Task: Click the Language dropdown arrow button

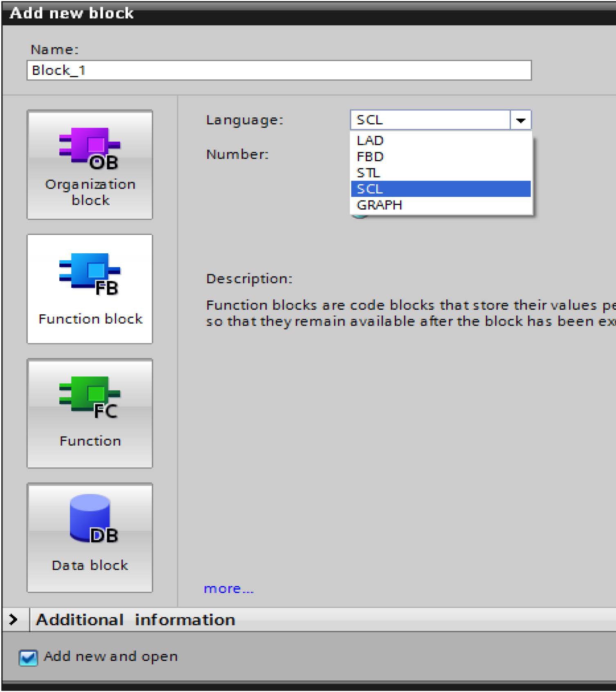Action: tap(520, 120)
